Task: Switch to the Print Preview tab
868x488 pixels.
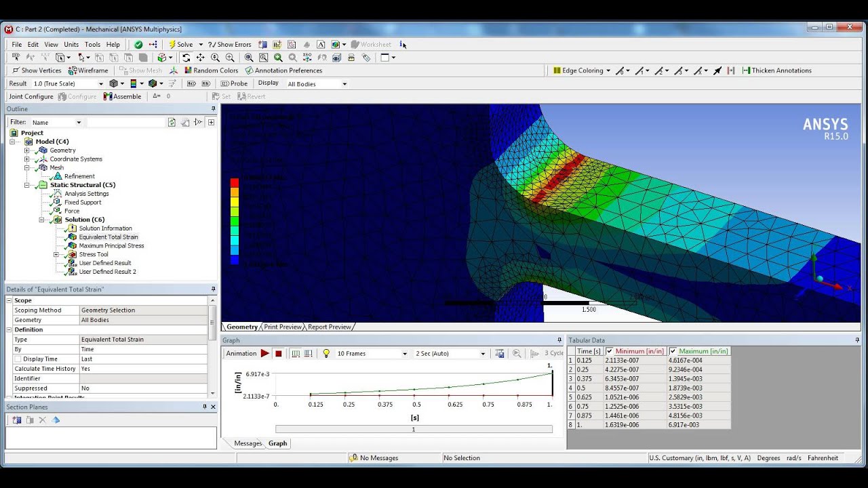Action: coord(283,327)
